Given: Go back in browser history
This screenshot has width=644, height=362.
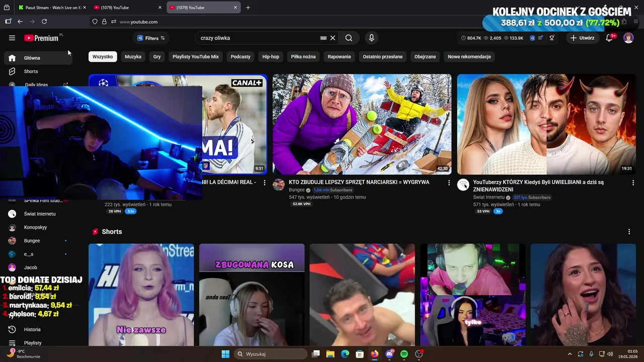Looking at the screenshot, I should coord(20,22).
